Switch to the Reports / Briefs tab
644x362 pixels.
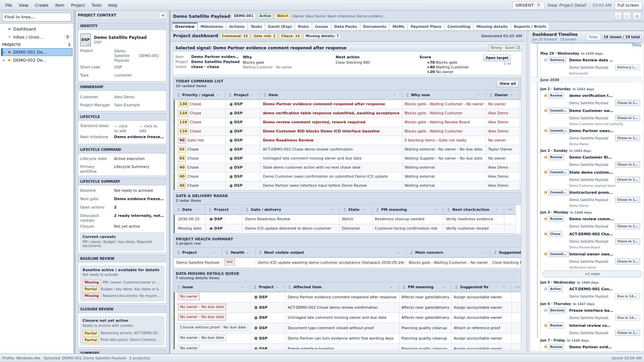coord(530,27)
